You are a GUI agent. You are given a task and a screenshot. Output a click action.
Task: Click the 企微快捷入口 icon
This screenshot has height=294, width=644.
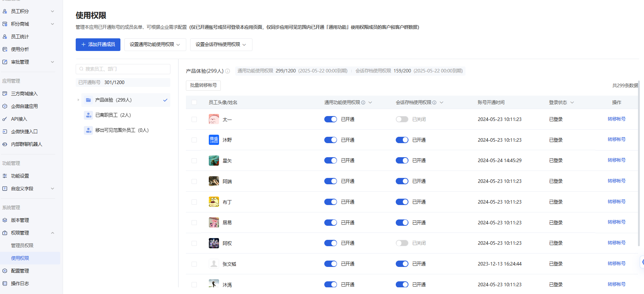pyautogui.click(x=5, y=132)
